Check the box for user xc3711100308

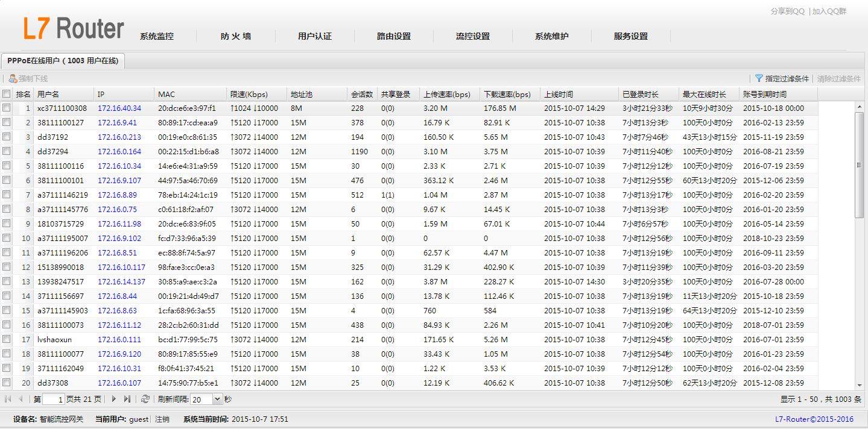pos(7,108)
